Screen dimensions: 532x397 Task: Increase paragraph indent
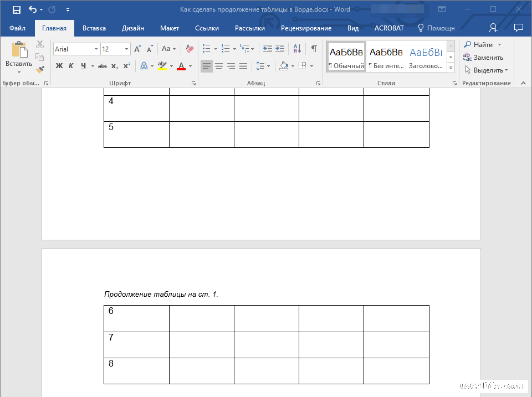point(280,49)
